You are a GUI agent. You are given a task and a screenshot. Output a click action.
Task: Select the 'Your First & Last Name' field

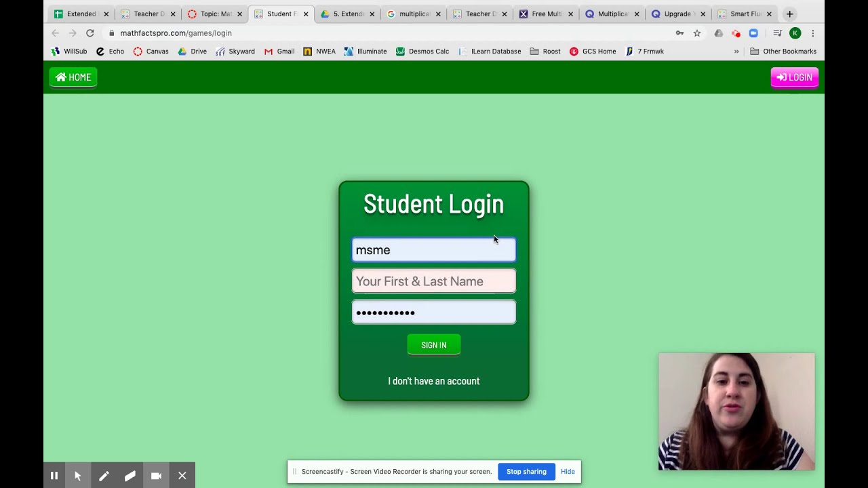tap(434, 281)
